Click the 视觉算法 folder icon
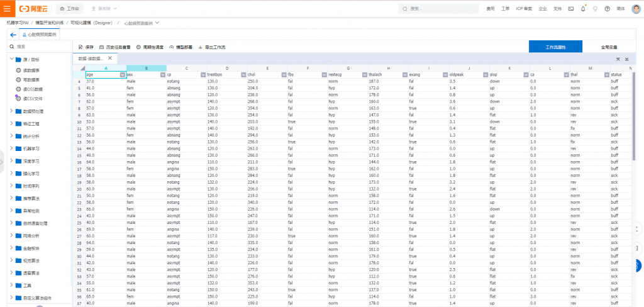The image size is (644, 307). click(x=18, y=260)
